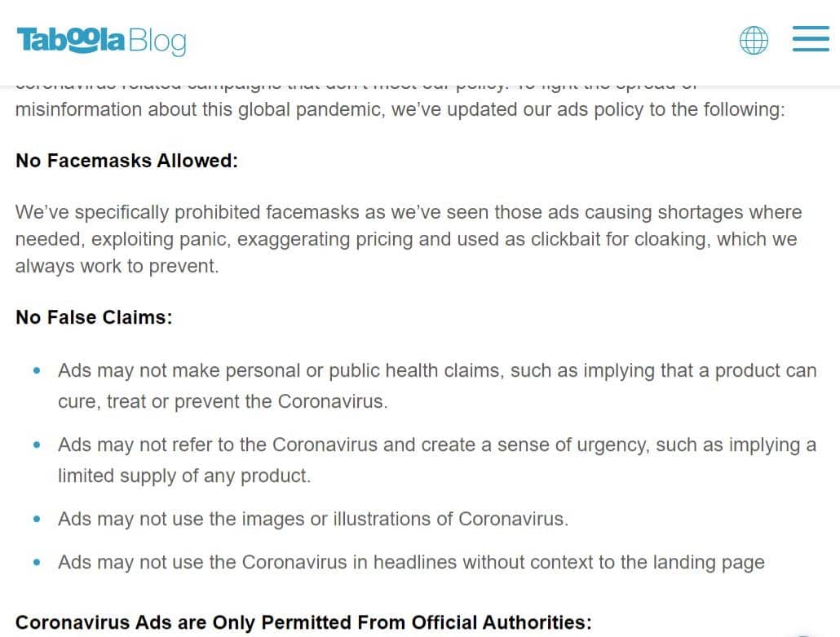Click the No Facemasks Allowed heading
Image resolution: width=840 pixels, height=637 pixels.
pos(127,160)
